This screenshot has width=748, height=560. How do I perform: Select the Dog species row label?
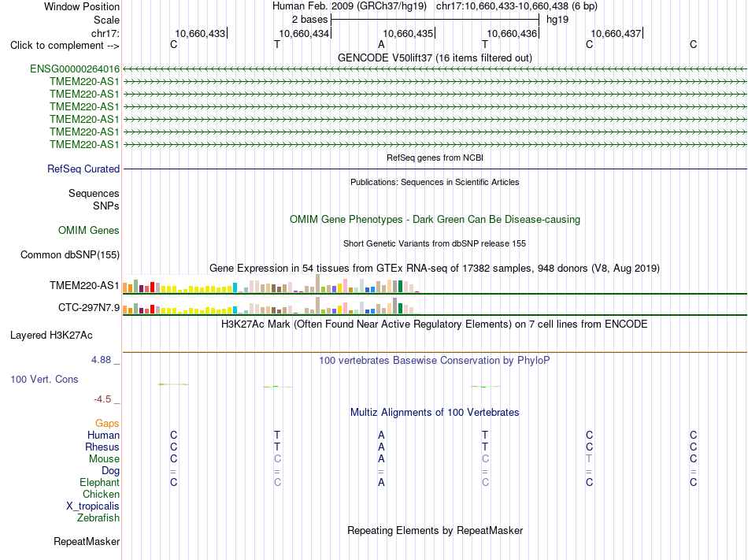click(110, 471)
